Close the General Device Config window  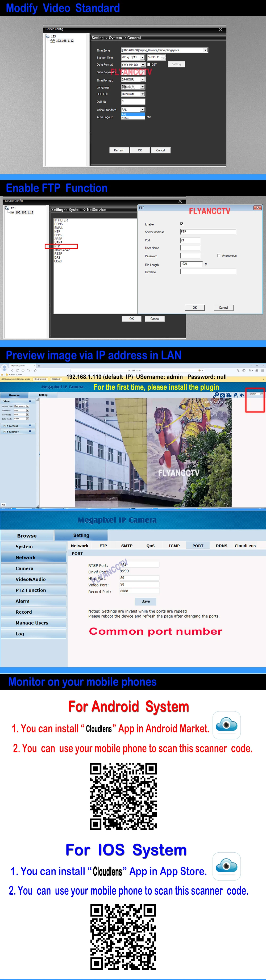220,29
